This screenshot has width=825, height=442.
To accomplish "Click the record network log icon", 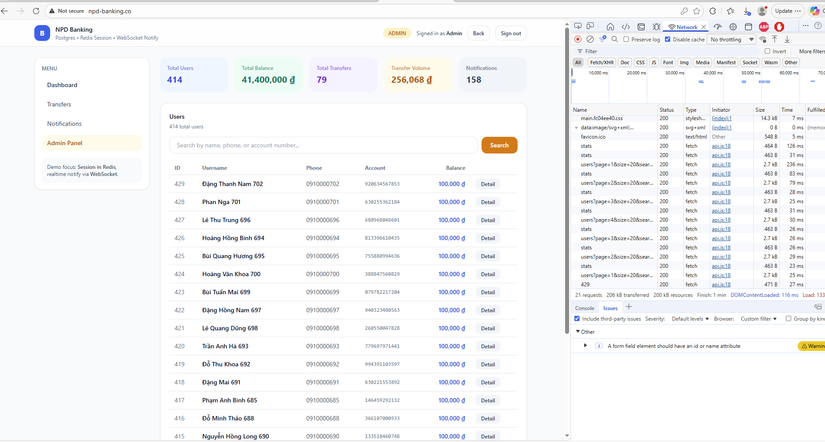I will coord(578,39).
